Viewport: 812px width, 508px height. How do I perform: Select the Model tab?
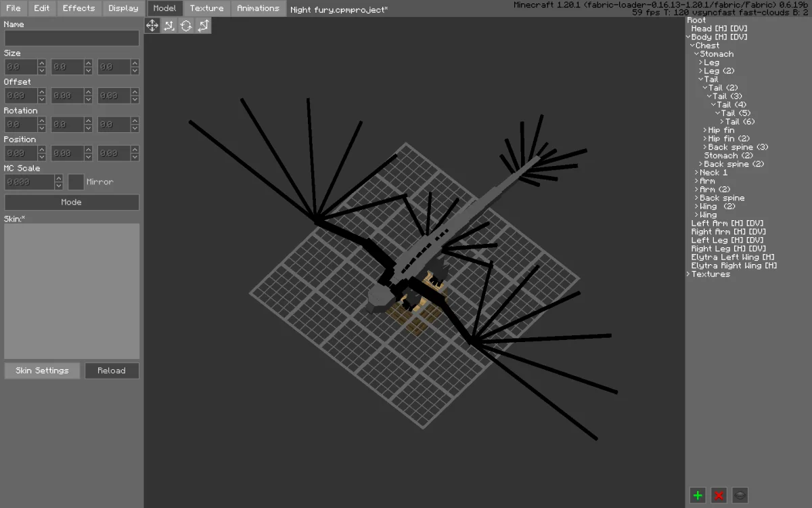[x=164, y=8]
